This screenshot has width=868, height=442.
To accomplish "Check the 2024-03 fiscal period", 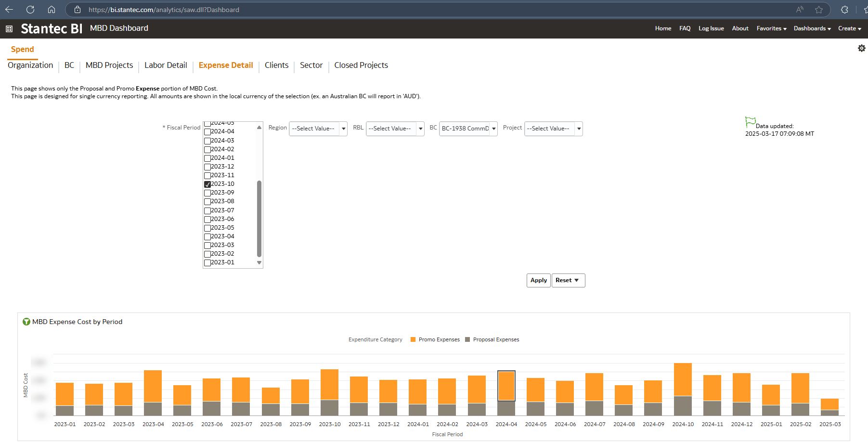I will coord(207,141).
